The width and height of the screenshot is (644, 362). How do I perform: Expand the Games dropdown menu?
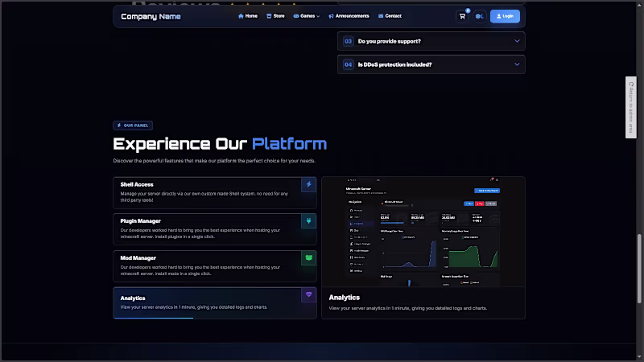(307, 16)
